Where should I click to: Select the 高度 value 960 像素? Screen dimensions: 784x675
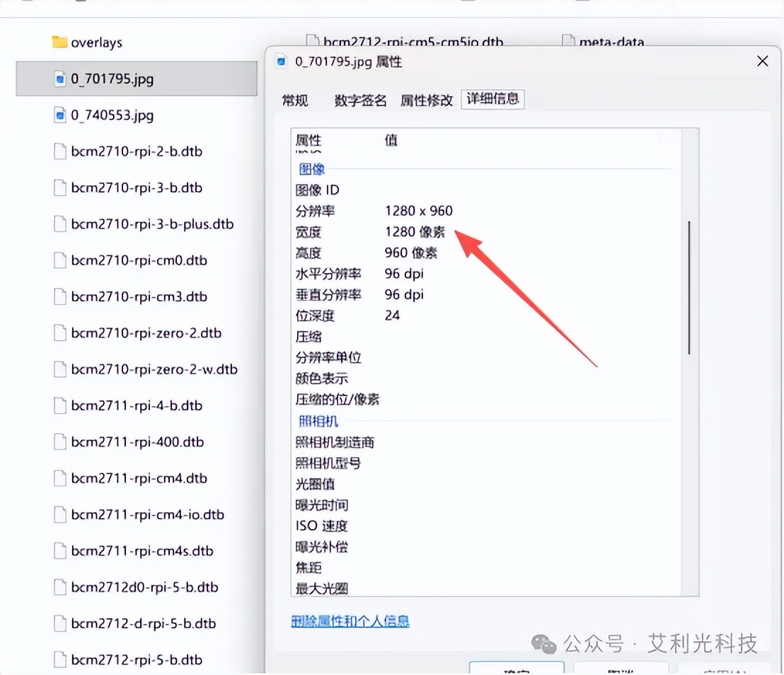(x=411, y=253)
